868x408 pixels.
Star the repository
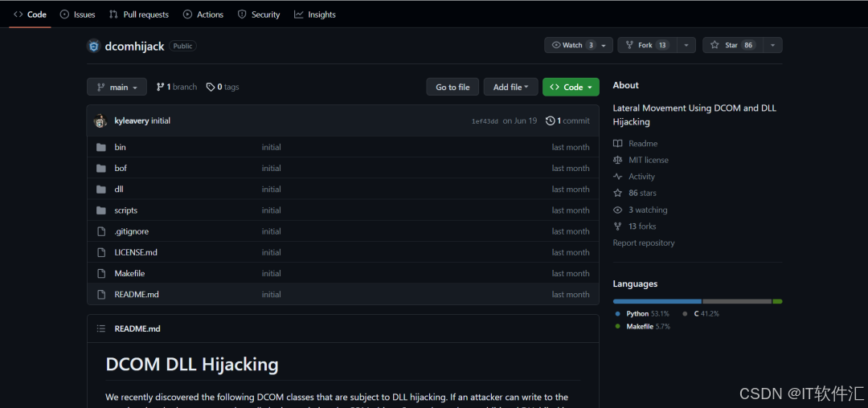tap(733, 45)
